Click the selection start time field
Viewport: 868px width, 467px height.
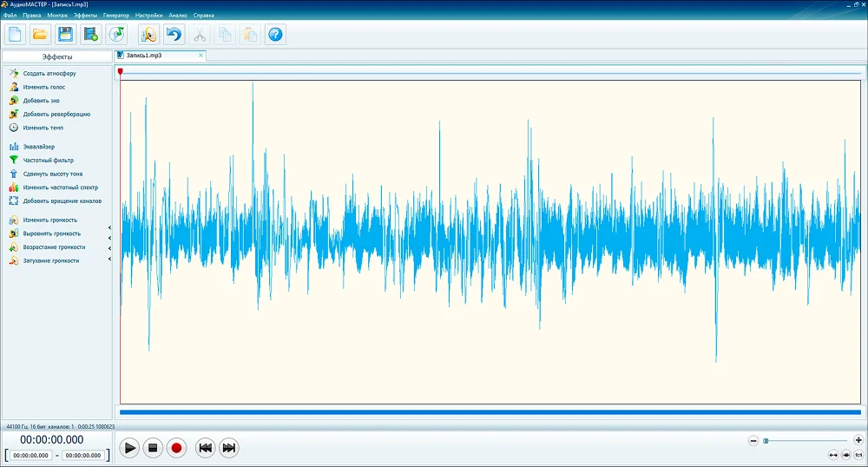[31, 455]
